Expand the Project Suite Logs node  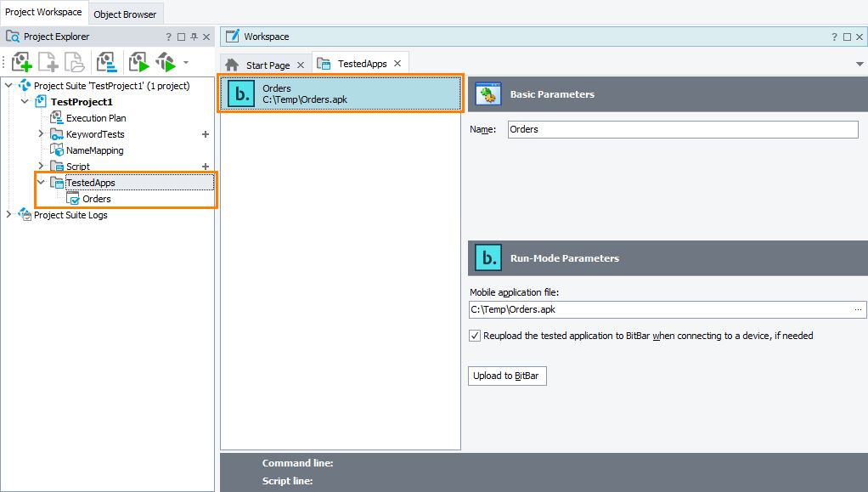point(9,215)
